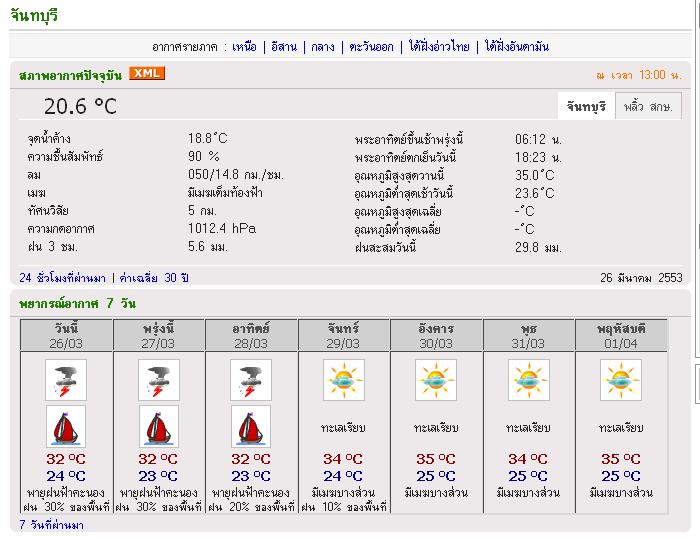700x538 pixels.
Task: Switch to the พลิ้ว สกษ. station tab
Action: (x=646, y=106)
